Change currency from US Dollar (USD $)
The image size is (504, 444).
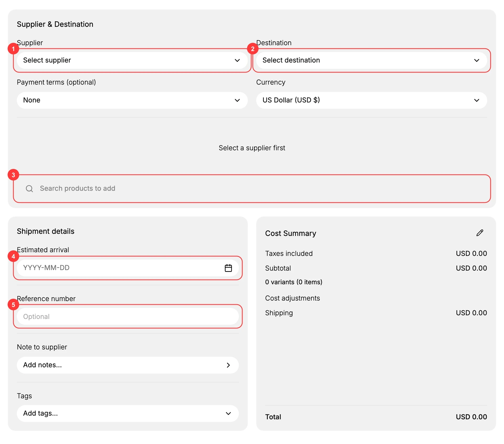coord(371,100)
